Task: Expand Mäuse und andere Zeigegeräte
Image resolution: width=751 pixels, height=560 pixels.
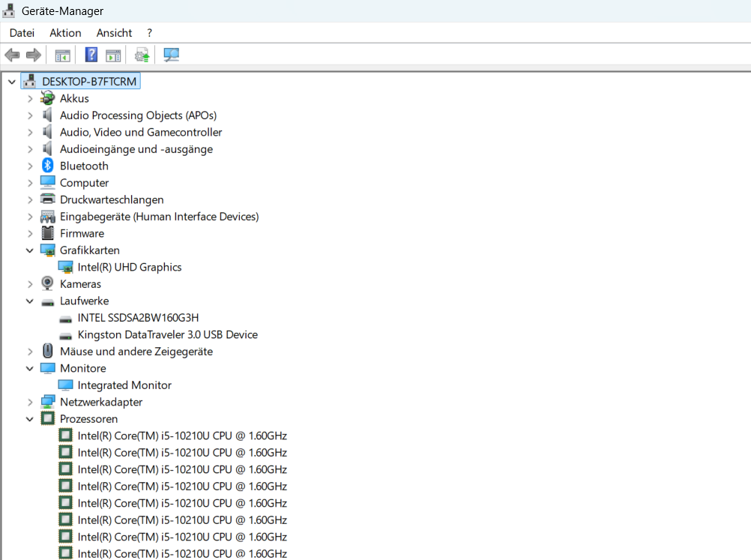Action: [x=30, y=352]
